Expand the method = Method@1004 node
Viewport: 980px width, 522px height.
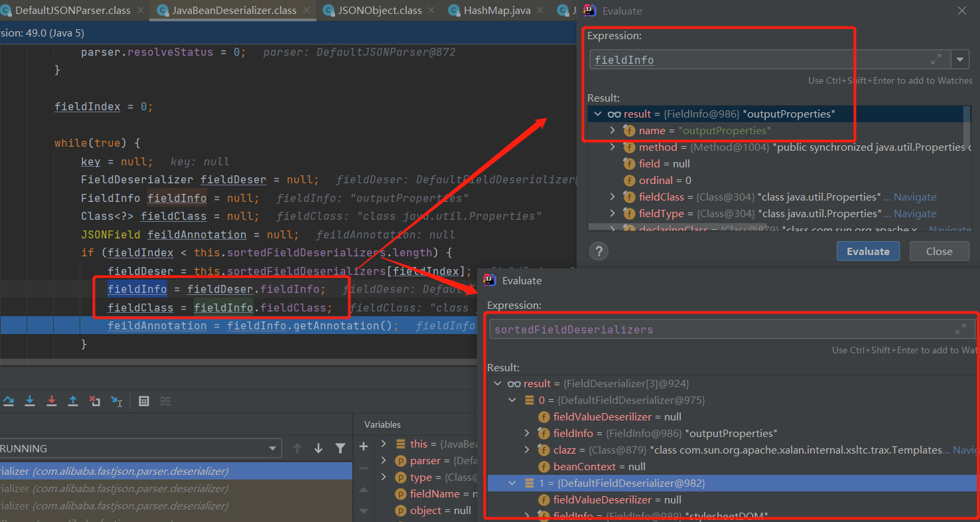pyautogui.click(x=613, y=147)
